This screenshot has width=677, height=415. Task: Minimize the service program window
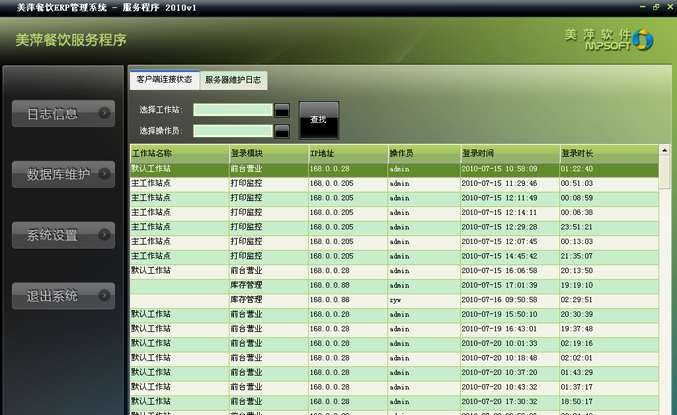point(642,7)
